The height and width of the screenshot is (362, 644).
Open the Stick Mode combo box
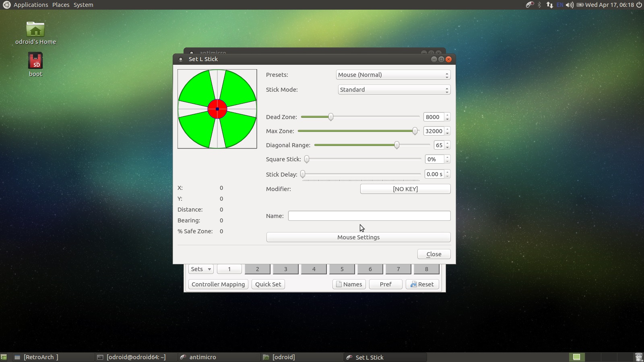(x=394, y=90)
